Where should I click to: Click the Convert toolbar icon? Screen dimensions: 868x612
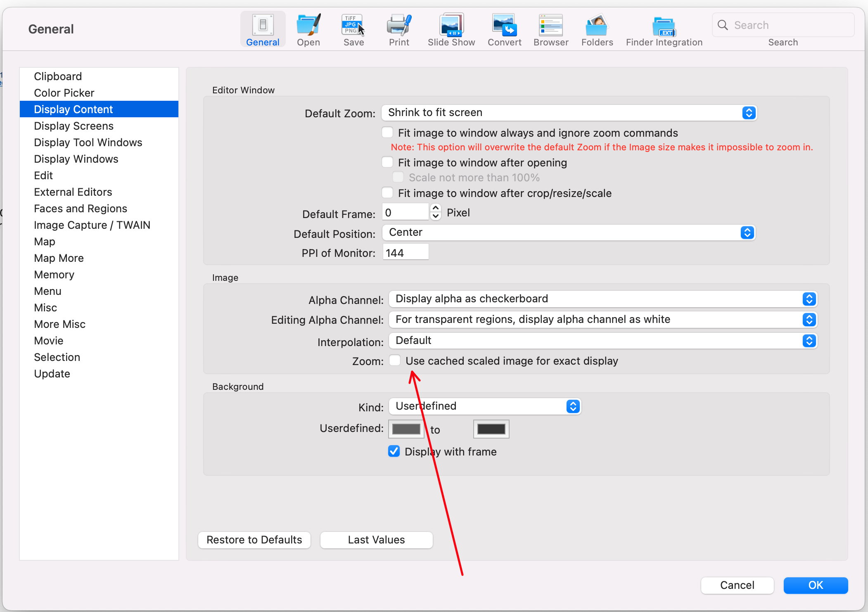coord(503,24)
